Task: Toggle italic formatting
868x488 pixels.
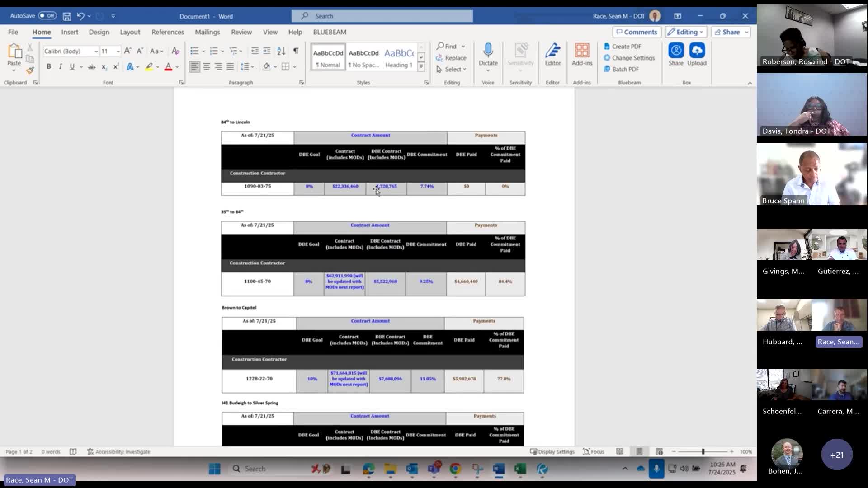Action: pos(61,67)
